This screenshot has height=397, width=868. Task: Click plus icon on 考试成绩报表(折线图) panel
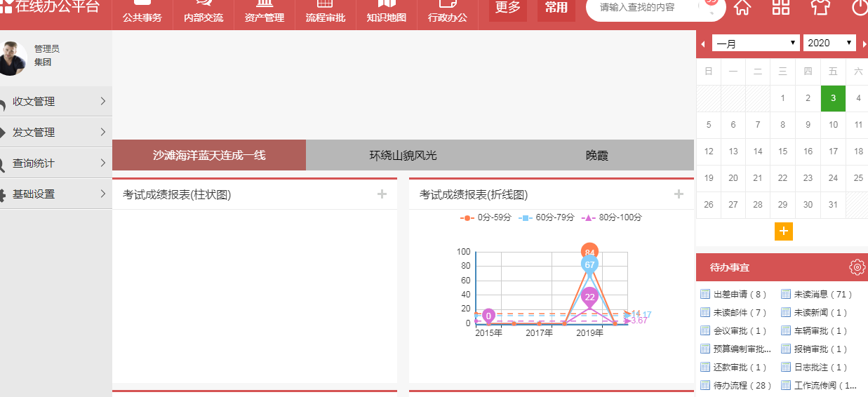pos(679,194)
